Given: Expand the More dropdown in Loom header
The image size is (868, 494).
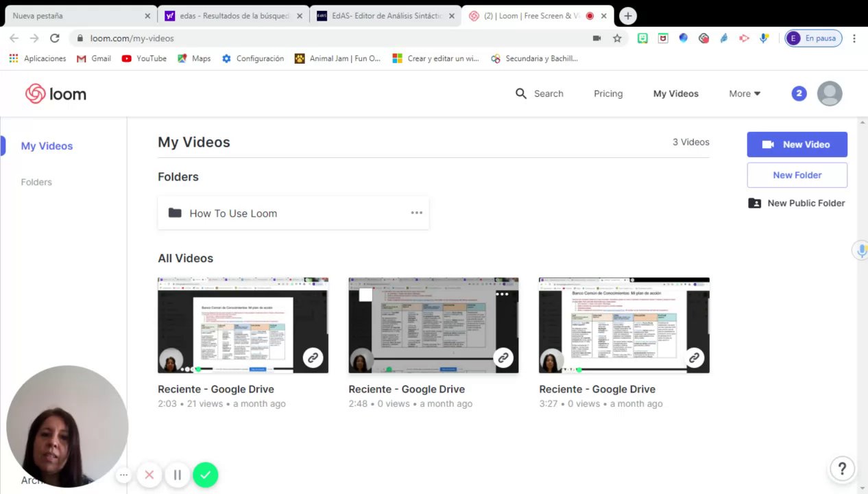Looking at the screenshot, I should (x=745, y=93).
